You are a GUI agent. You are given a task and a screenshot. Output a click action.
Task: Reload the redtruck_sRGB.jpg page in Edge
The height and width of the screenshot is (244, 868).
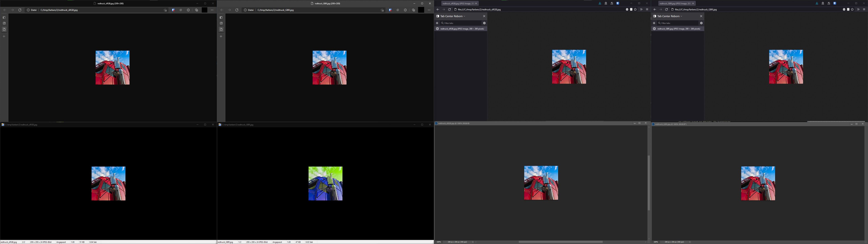20,10
